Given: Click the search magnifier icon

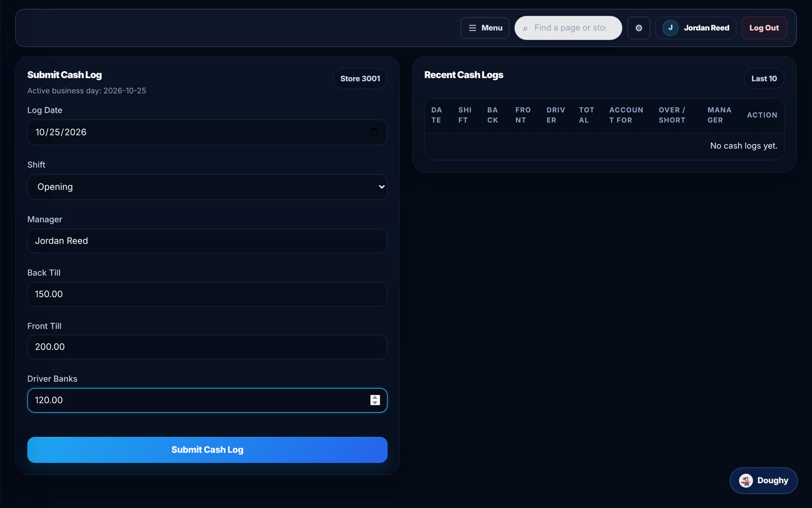Looking at the screenshot, I should pos(525,28).
